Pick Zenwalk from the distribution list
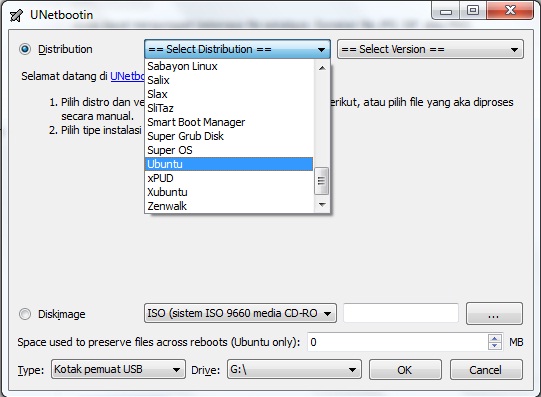The image size is (541, 397). click(229, 206)
